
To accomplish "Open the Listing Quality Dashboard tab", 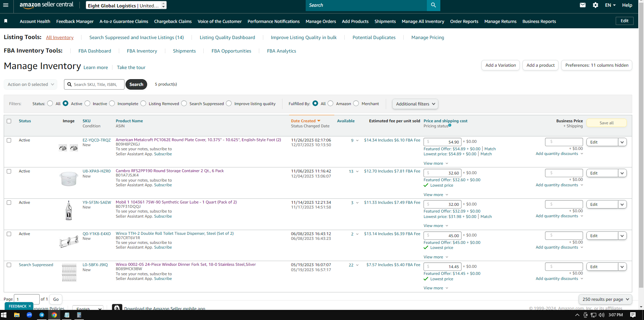I will point(227,37).
